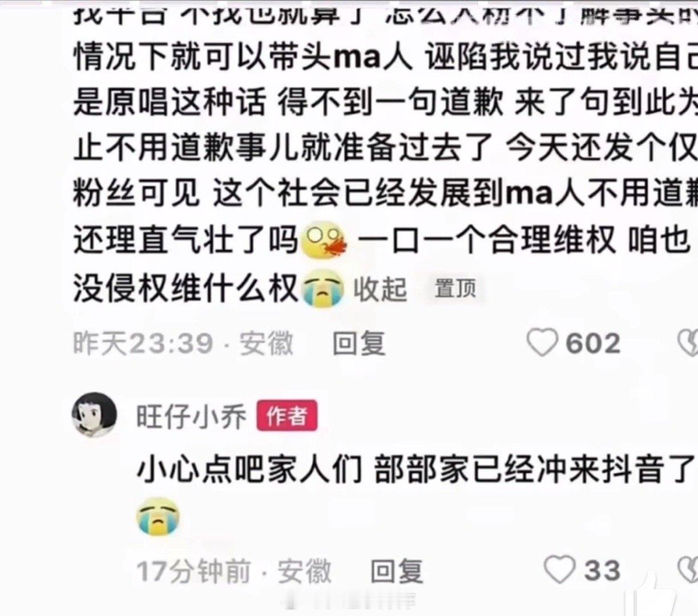Collapse the long comment with 收起
Viewport: 698px width, 616px height.
[380, 289]
